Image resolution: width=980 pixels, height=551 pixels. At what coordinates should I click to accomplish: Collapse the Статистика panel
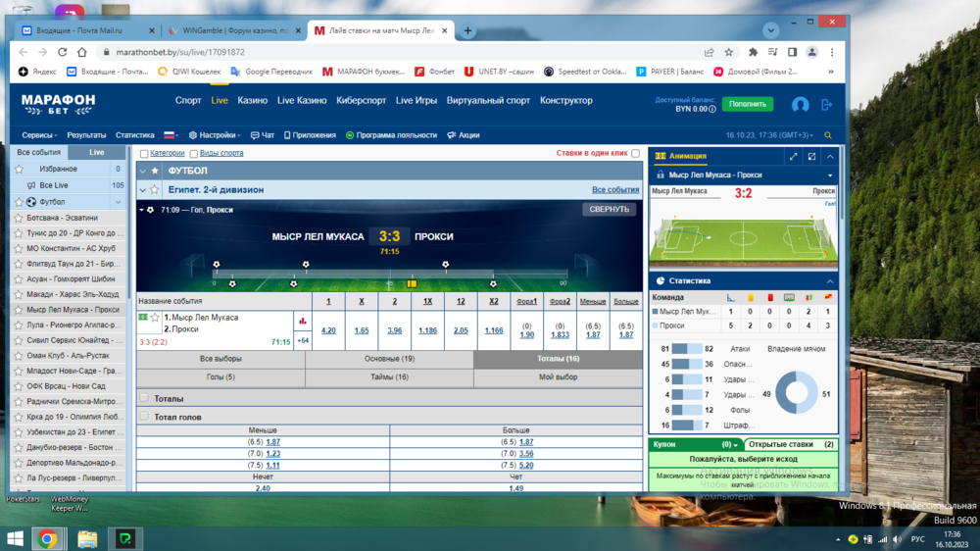coord(829,281)
